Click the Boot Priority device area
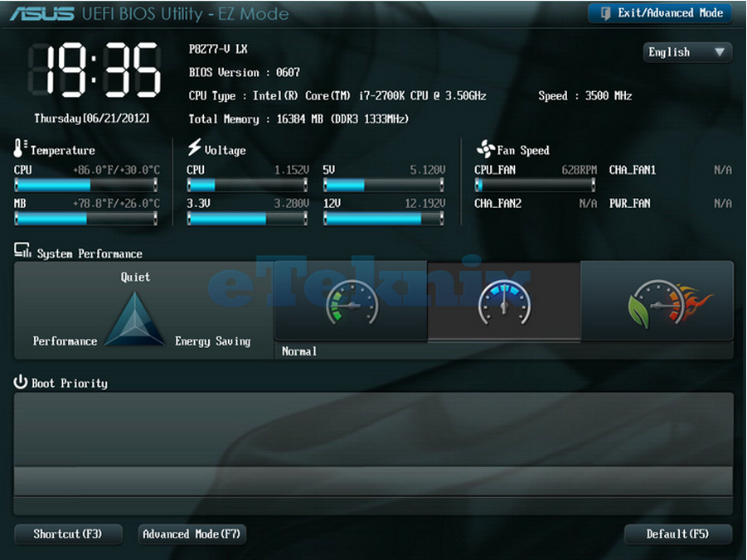 pos(373,453)
